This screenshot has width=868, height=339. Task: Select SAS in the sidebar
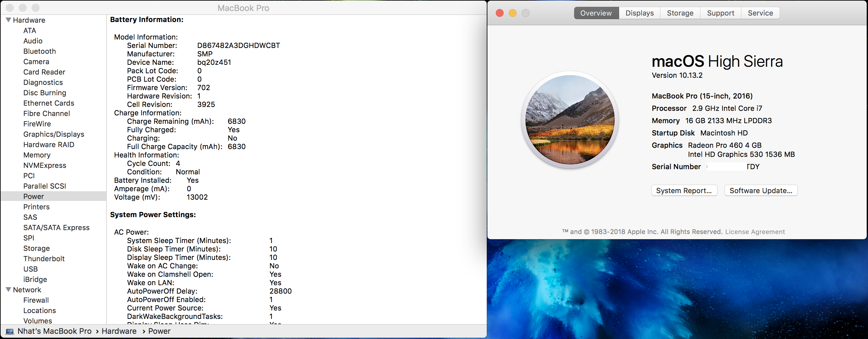pyautogui.click(x=30, y=217)
